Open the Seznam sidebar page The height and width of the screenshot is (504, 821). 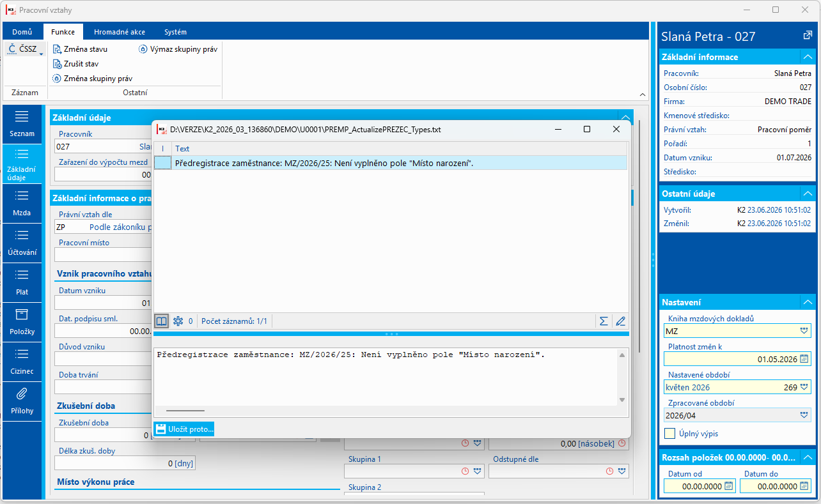[x=22, y=124]
